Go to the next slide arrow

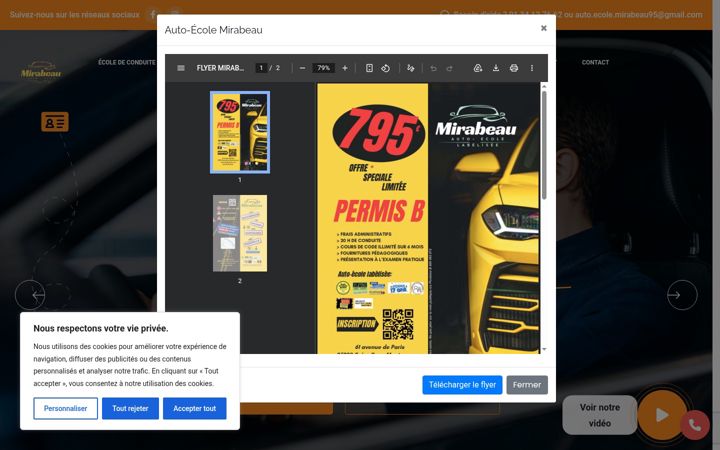(682, 295)
